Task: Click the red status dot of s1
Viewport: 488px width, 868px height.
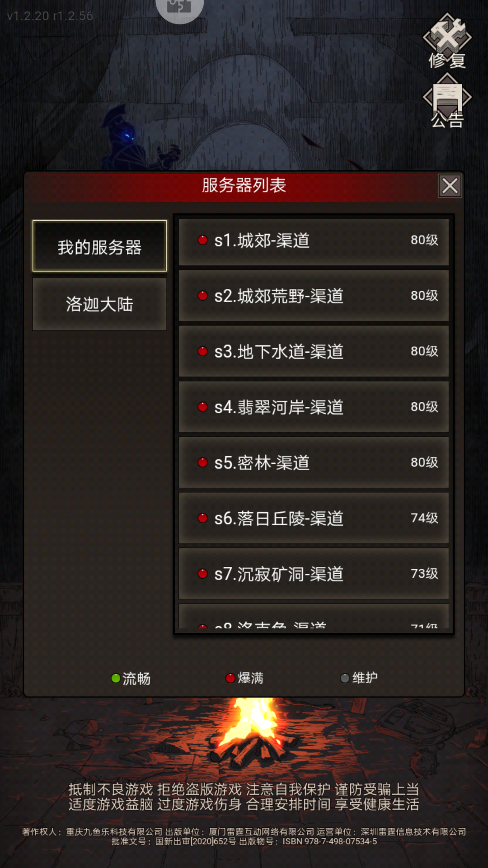Action: [202, 240]
